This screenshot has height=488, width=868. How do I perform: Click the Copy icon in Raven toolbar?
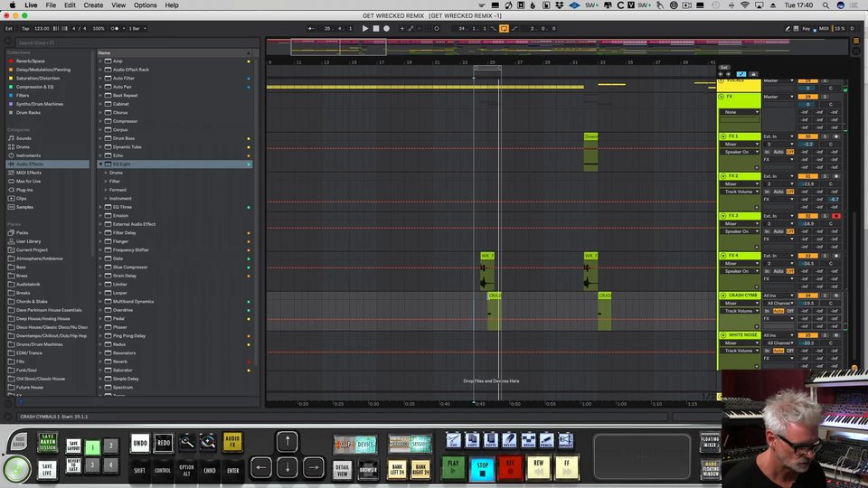(x=472, y=440)
